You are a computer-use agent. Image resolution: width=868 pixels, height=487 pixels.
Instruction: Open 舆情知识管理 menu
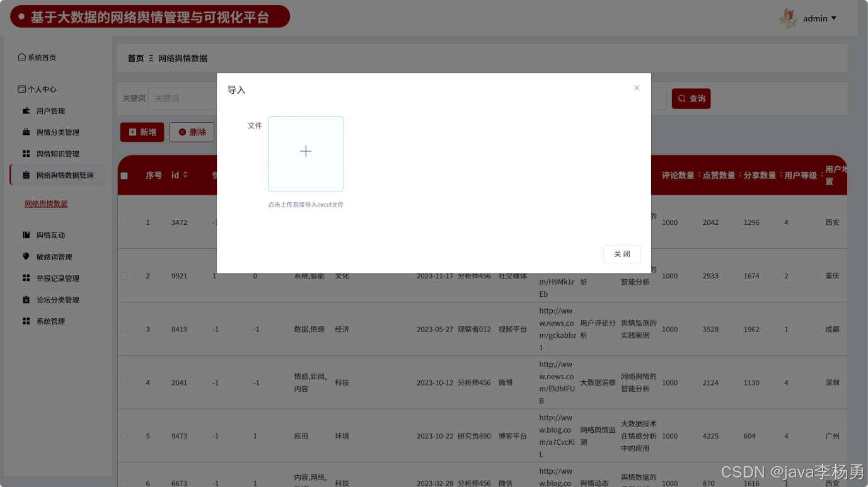click(57, 154)
